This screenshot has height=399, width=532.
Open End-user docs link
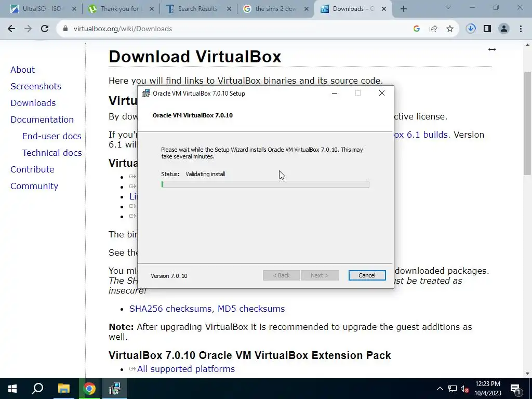[51, 136]
